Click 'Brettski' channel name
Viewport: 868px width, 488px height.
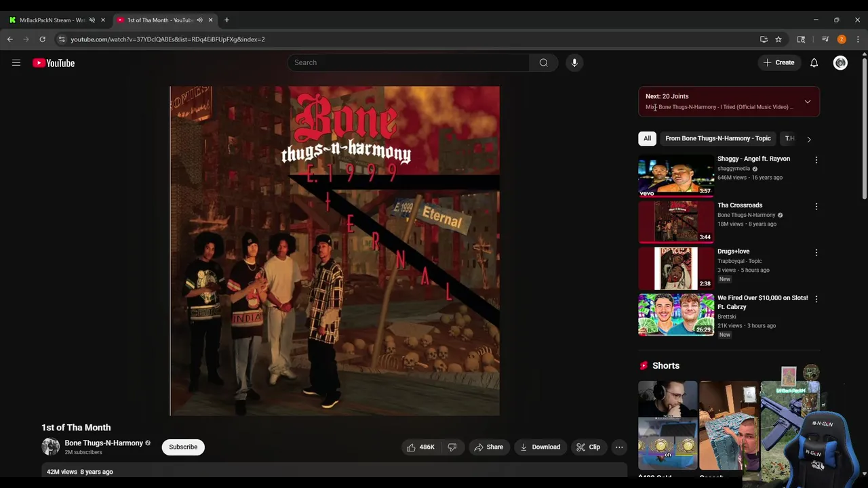[727, 317]
